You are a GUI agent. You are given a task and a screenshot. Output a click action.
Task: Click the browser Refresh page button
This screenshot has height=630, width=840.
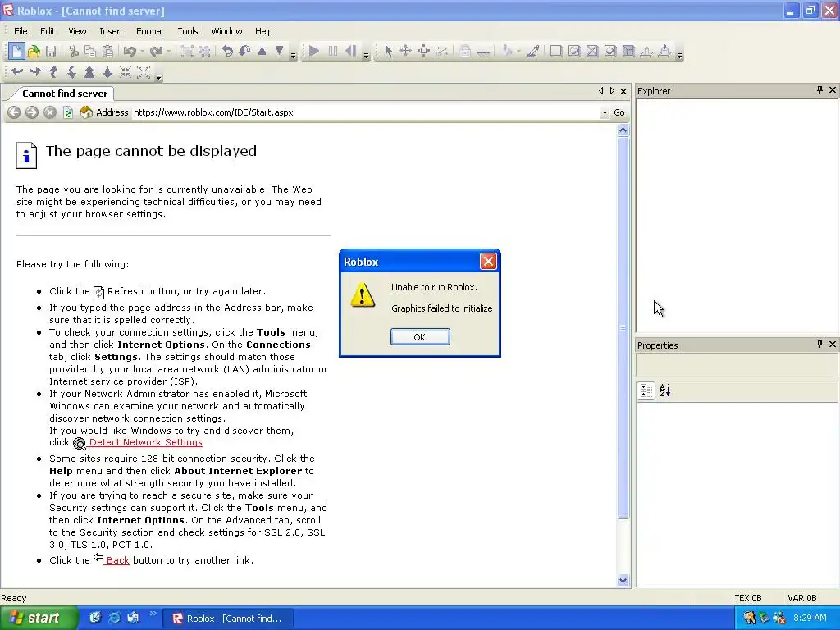(x=67, y=112)
